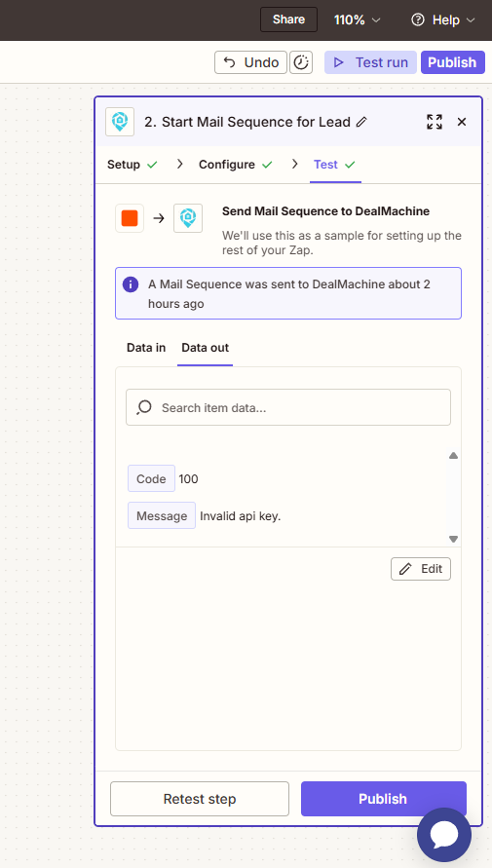
Task: Click the Search item data field
Action: (x=288, y=407)
